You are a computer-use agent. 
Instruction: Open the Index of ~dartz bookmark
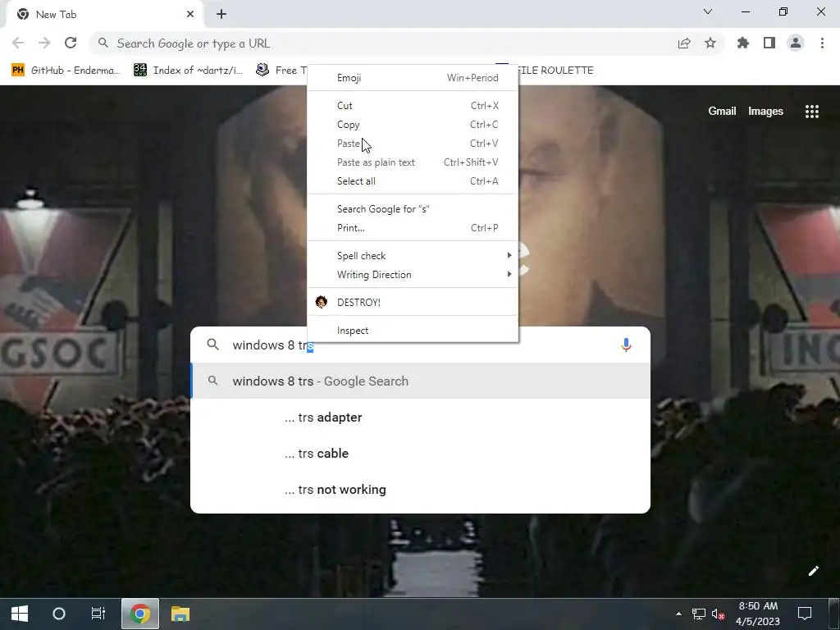click(189, 71)
